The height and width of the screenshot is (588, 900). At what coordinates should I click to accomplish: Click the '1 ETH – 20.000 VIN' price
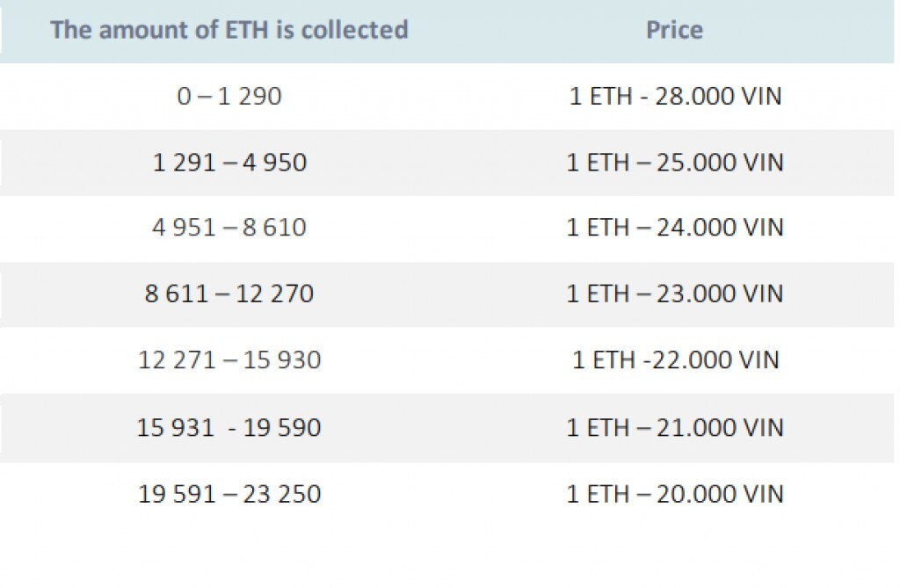click(x=674, y=494)
